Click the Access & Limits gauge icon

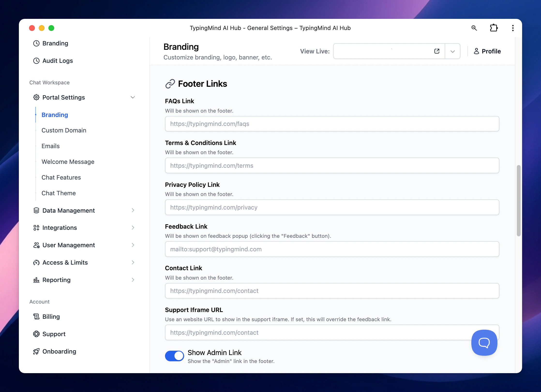pos(36,262)
